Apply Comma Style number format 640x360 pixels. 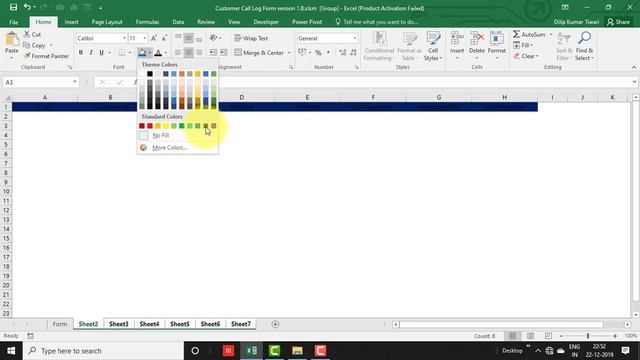coord(328,52)
